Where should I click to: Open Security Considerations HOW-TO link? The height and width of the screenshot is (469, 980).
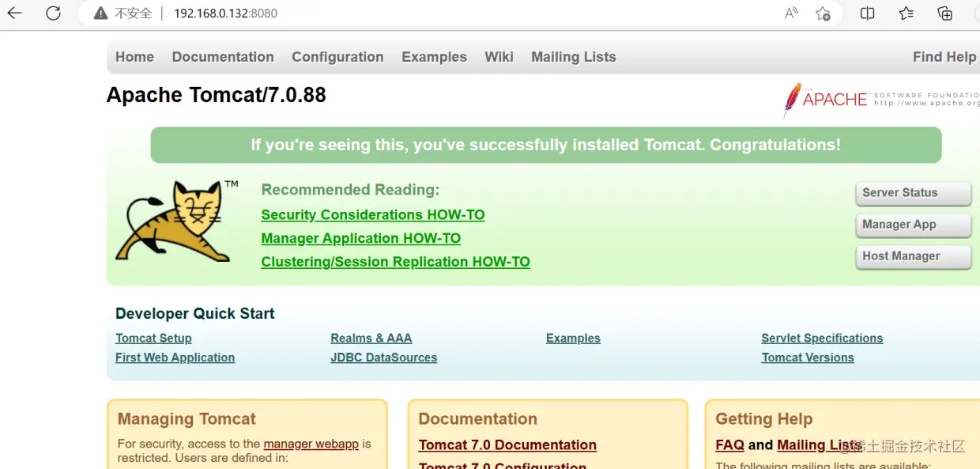[373, 215]
